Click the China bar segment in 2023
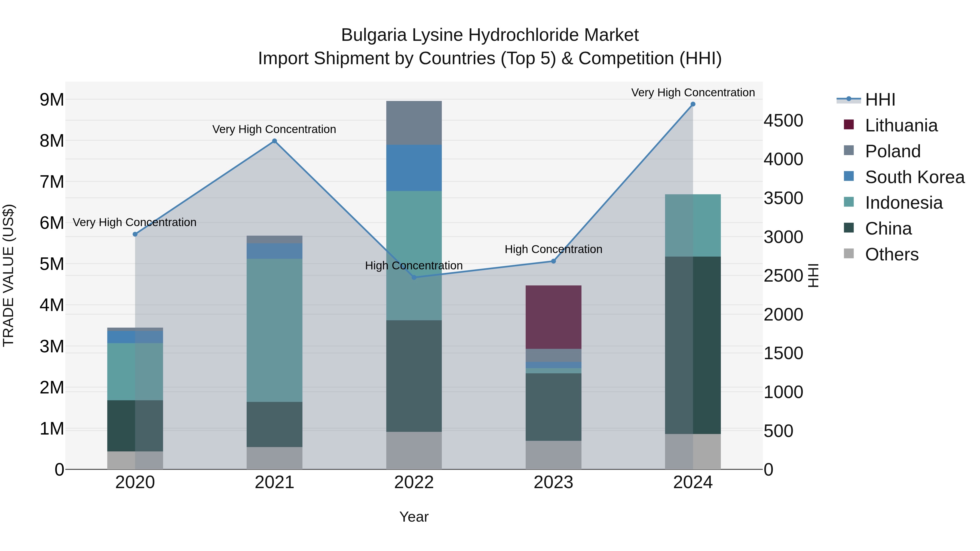Image resolution: width=980 pixels, height=551 pixels. (553, 407)
